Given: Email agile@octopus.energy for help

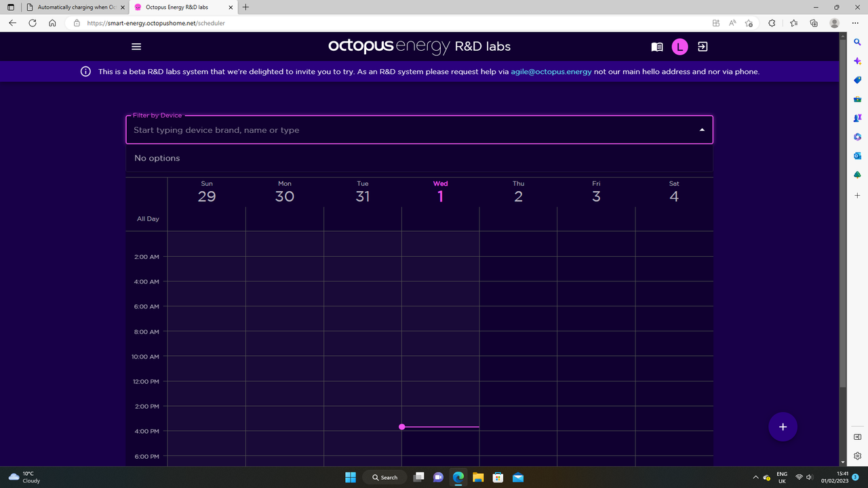Looking at the screenshot, I should point(551,71).
